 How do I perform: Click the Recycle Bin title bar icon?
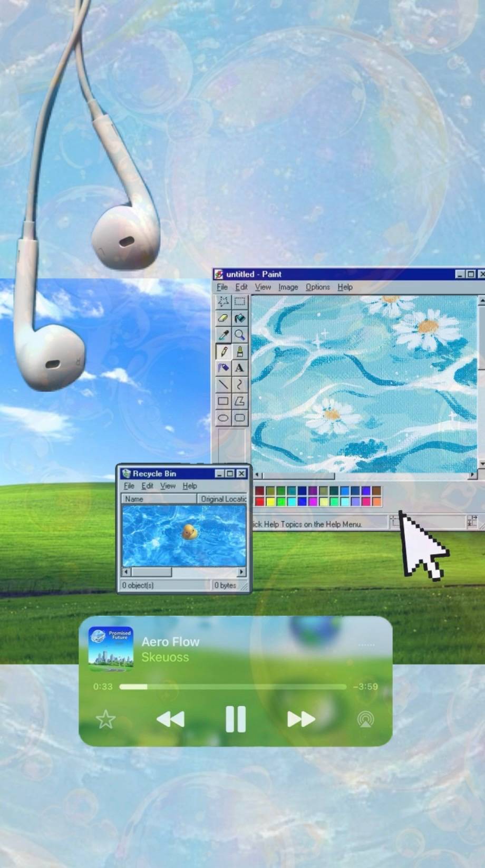coord(126,474)
